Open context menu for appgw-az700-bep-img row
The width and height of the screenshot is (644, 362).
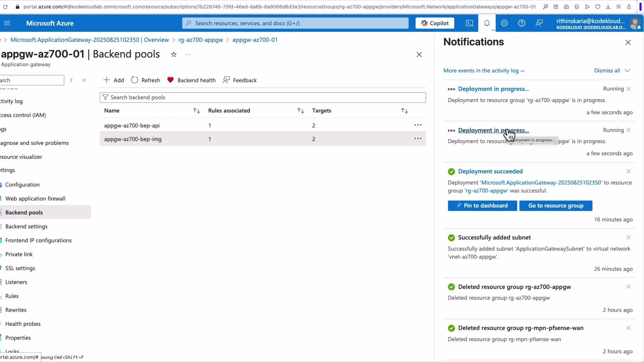pos(418,138)
